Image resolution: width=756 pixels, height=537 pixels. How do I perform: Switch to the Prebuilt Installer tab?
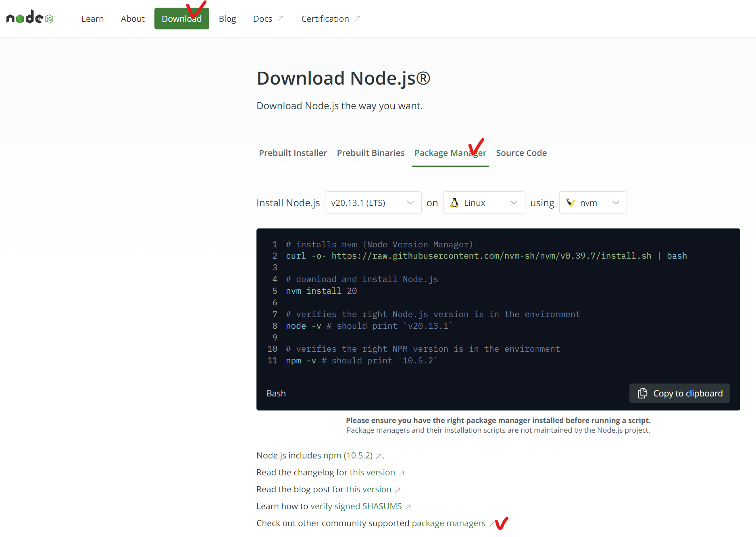pos(293,153)
